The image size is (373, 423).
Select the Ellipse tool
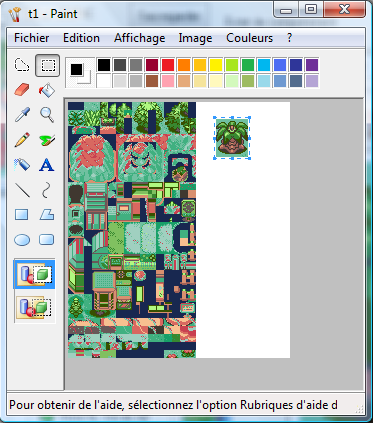[x=22, y=240]
